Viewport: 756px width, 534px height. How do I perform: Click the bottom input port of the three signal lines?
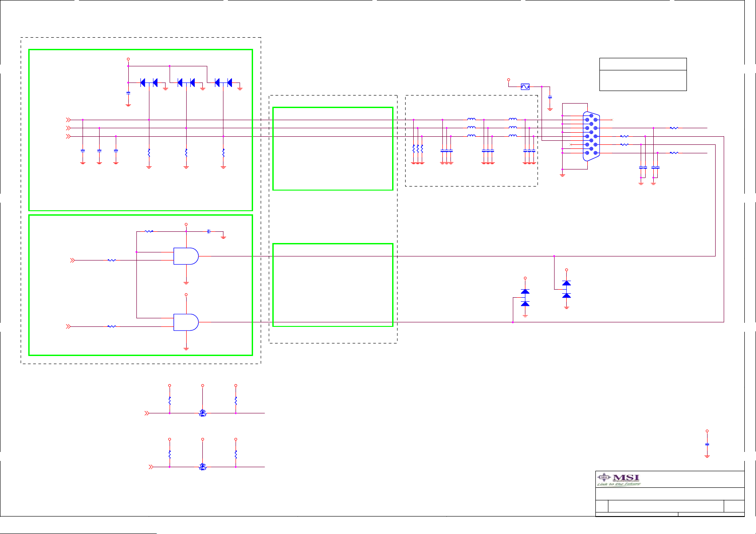click(68, 136)
